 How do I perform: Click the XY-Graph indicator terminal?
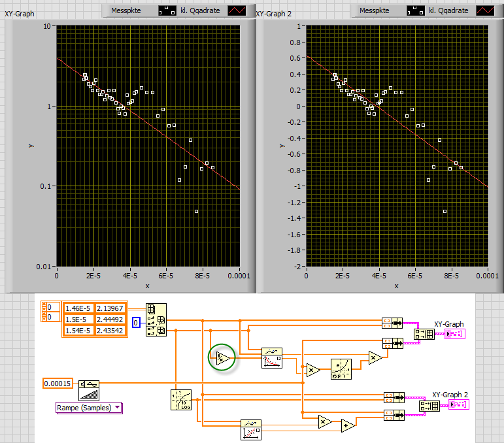coord(454,334)
